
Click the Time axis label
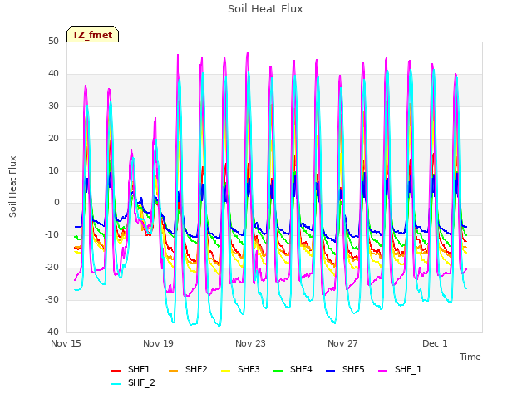(470, 357)
